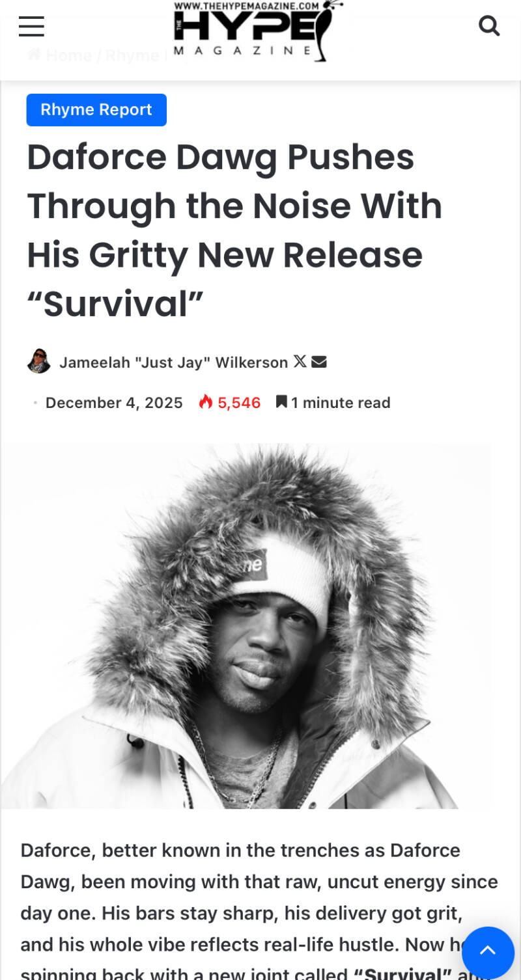Click the bookmark reading-time icon
521x980 pixels.
point(281,402)
